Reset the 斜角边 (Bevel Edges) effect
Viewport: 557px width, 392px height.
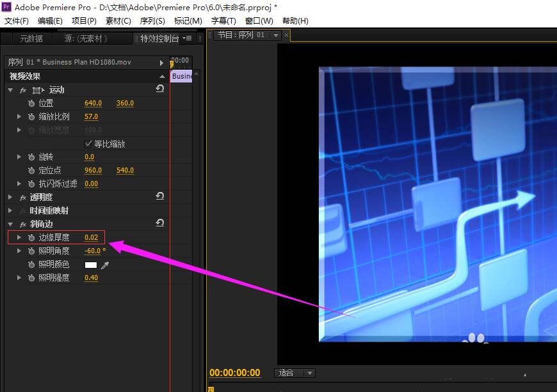[160, 223]
